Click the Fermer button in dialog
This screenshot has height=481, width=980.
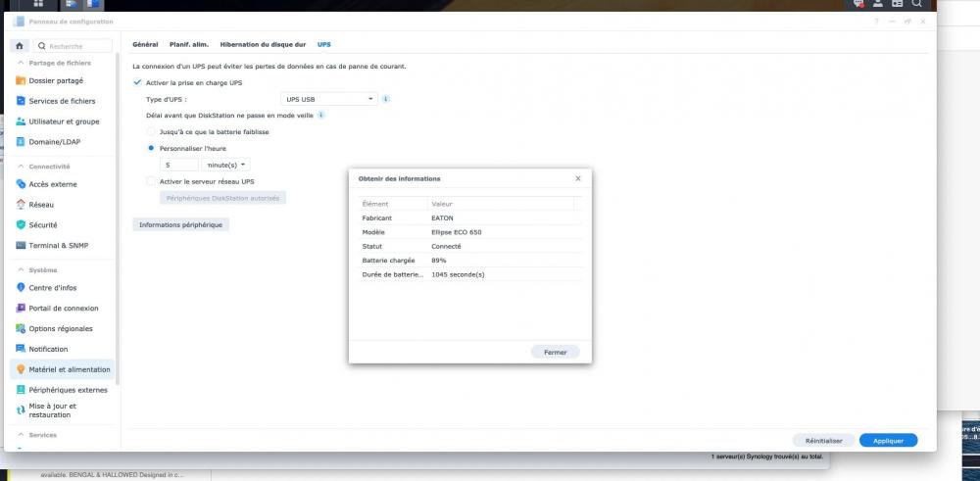pyautogui.click(x=555, y=352)
